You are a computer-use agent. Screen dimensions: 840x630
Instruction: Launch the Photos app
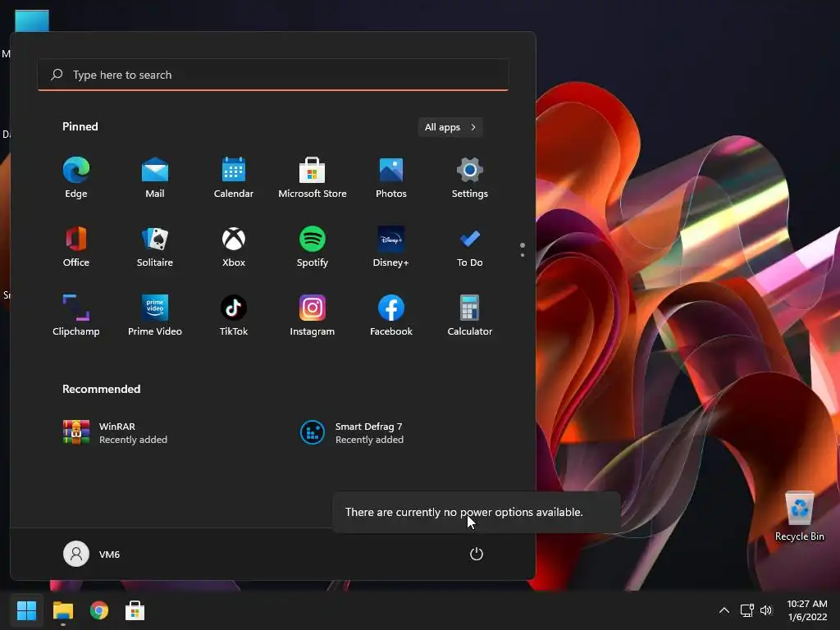[x=391, y=178]
